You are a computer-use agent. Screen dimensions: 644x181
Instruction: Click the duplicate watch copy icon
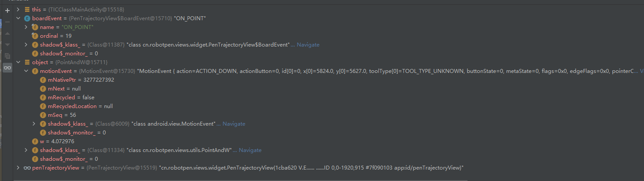coord(7,56)
